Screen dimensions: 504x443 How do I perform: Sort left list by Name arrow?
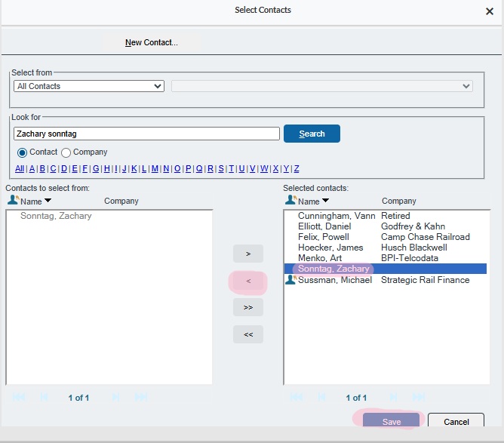coord(48,202)
